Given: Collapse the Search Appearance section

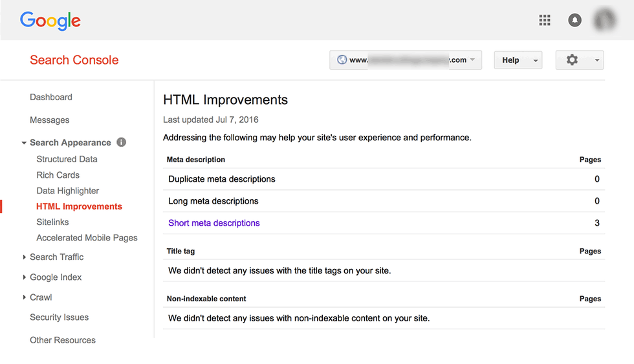Looking at the screenshot, I should point(24,143).
